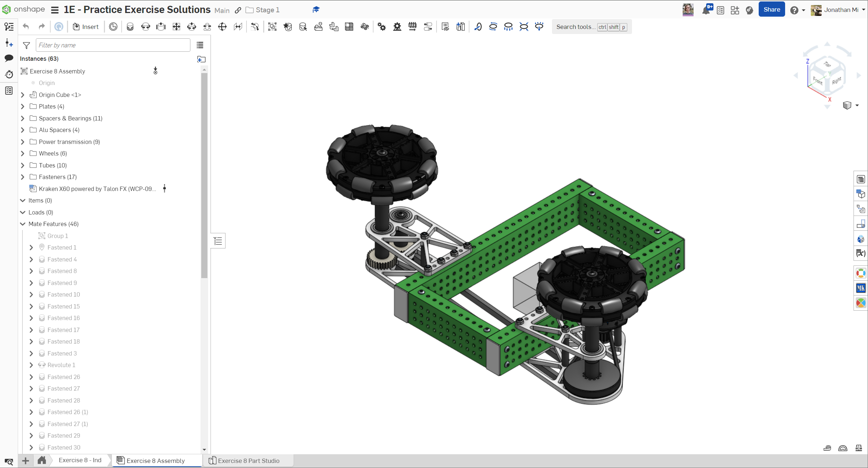
Task: Click the Filter by name field
Action: 113,45
